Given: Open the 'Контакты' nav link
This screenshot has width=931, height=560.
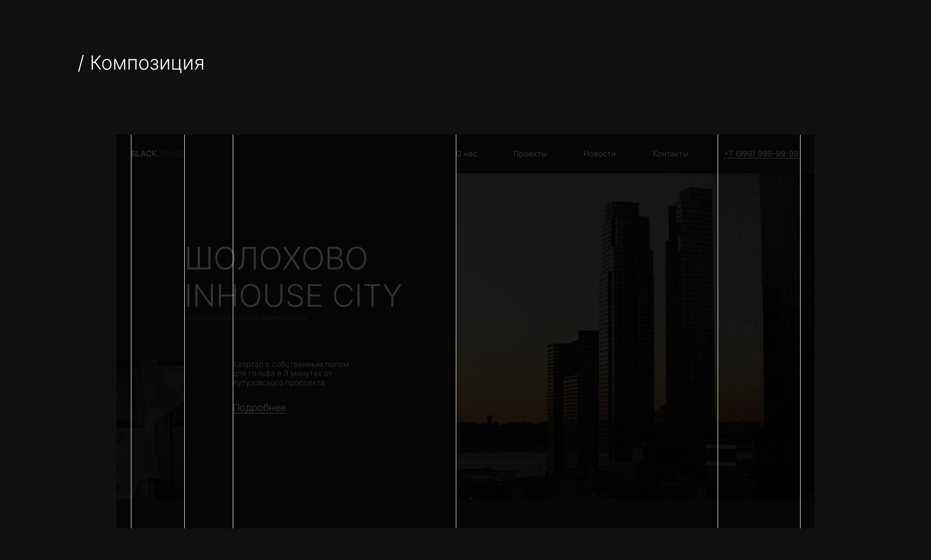Looking at the screenshot, I should 670,154.
